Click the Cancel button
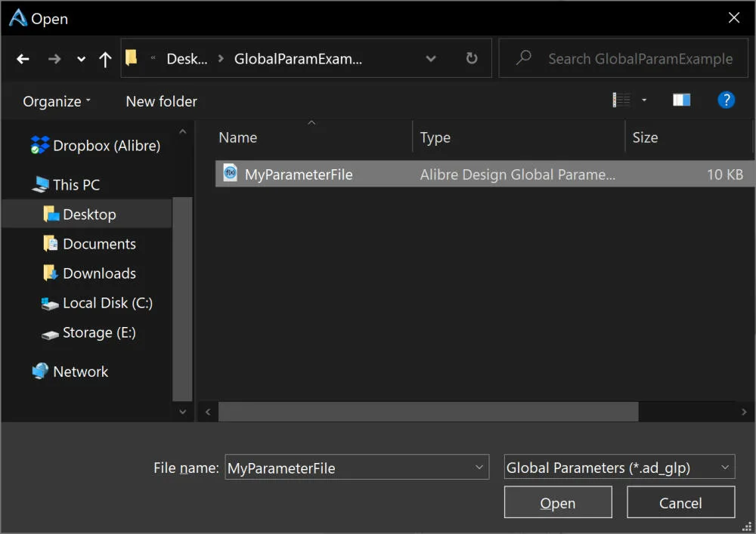This screenshot has height=534, width=756. pyautogui.click(x=680, y=502)
